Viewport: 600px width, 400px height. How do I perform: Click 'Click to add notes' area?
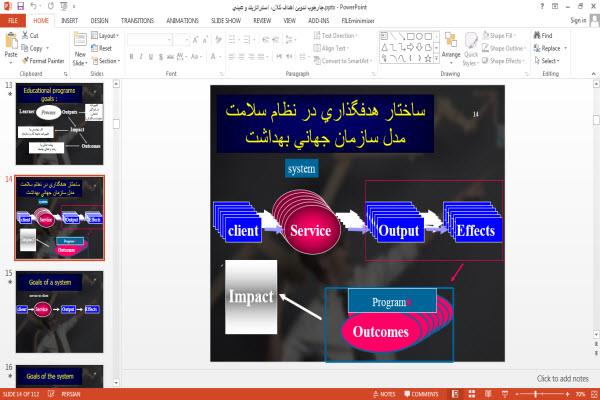pyautogui.click(x=562, y=379)
